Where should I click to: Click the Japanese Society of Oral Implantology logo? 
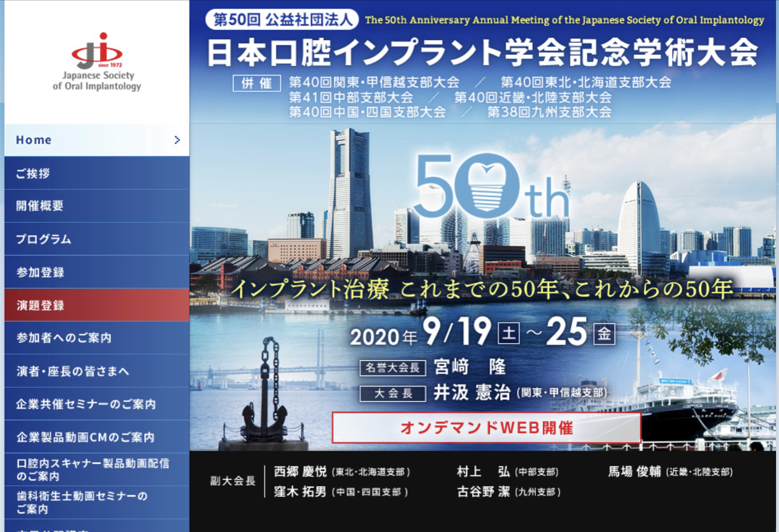coord(97,62)
